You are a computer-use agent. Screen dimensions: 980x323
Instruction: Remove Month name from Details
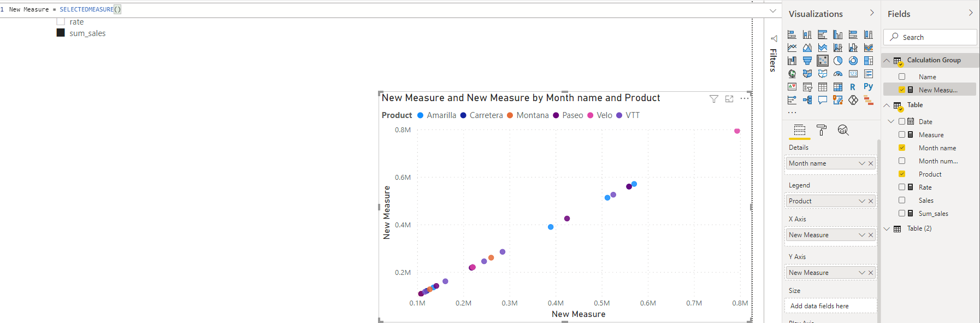tap(871, 163)
